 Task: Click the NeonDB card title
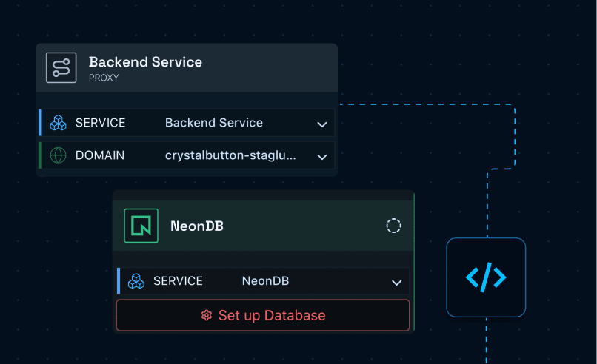click(x=197, y=226)
